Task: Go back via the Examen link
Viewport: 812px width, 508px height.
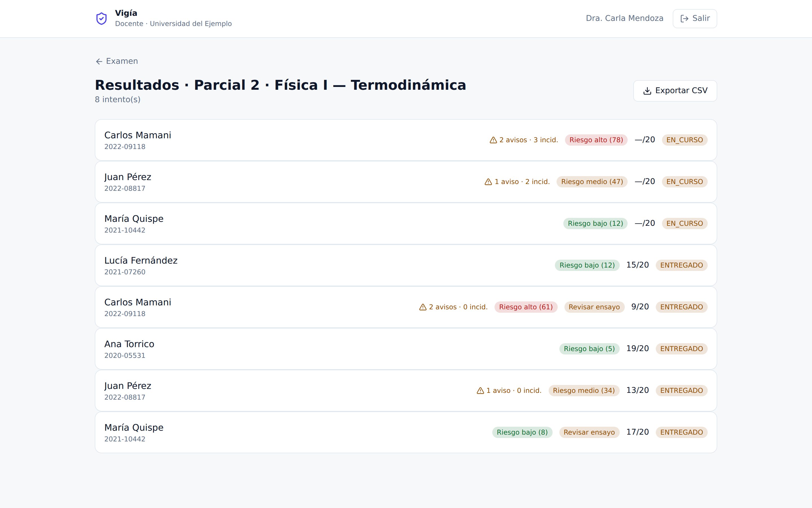Action: (117, 61)
